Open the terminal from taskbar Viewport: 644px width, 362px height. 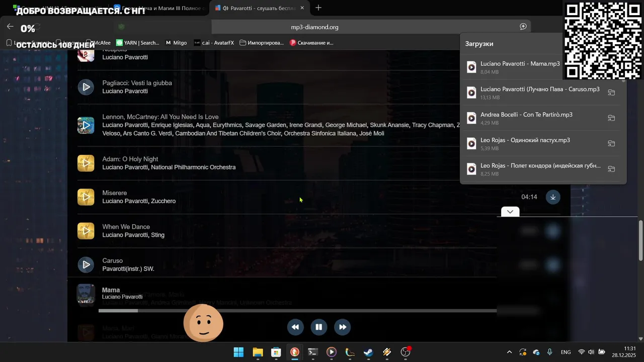coord(313,352)
